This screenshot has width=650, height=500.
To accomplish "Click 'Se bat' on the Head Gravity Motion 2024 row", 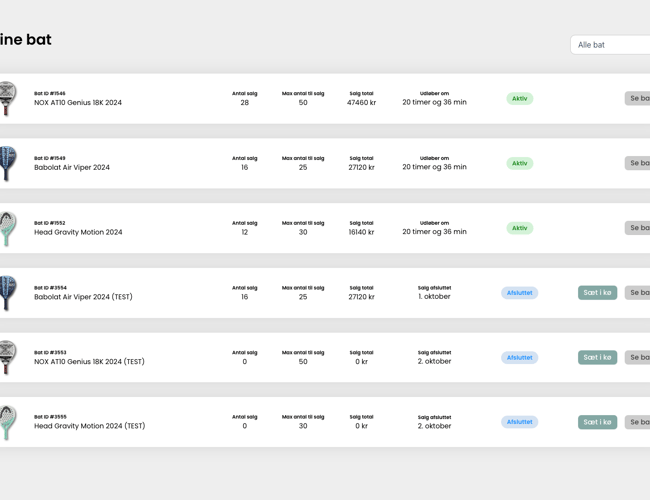I will tap(637, 228).
